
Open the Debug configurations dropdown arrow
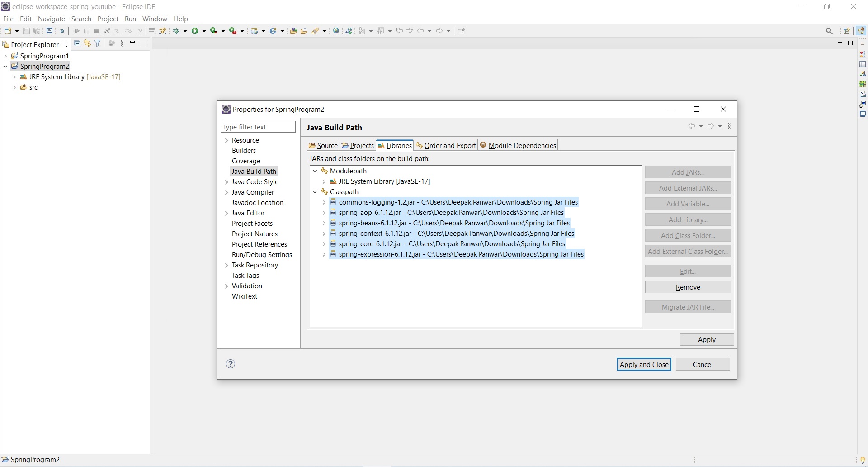(x=185, y=31)
